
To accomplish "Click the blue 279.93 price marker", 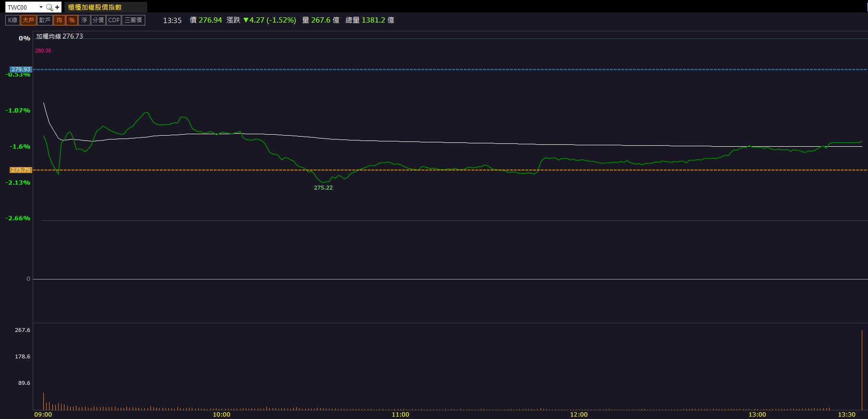I will click(21, 69).
